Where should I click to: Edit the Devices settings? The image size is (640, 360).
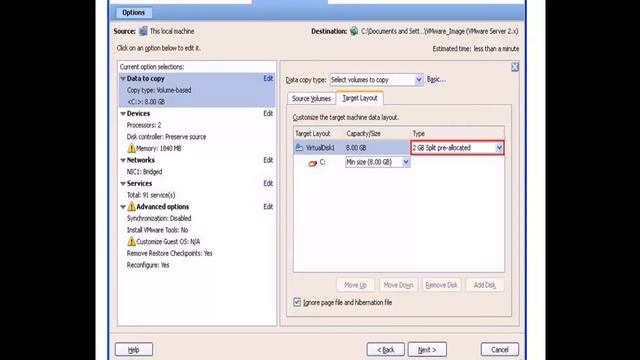click(268, 113)
